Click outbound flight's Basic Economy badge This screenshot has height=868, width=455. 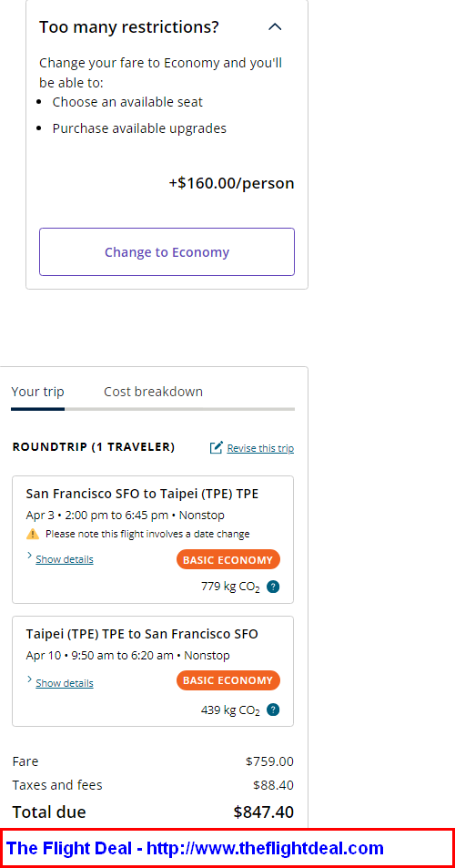[228, 559]
